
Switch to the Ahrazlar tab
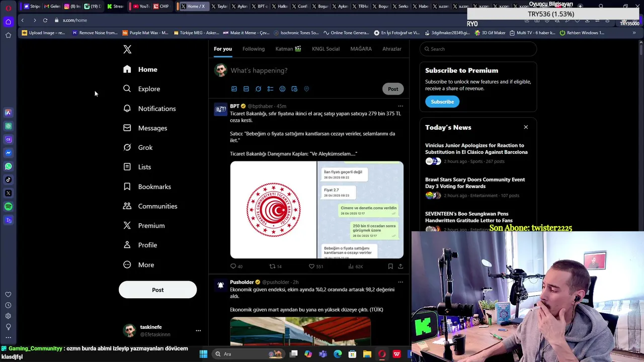391,49
